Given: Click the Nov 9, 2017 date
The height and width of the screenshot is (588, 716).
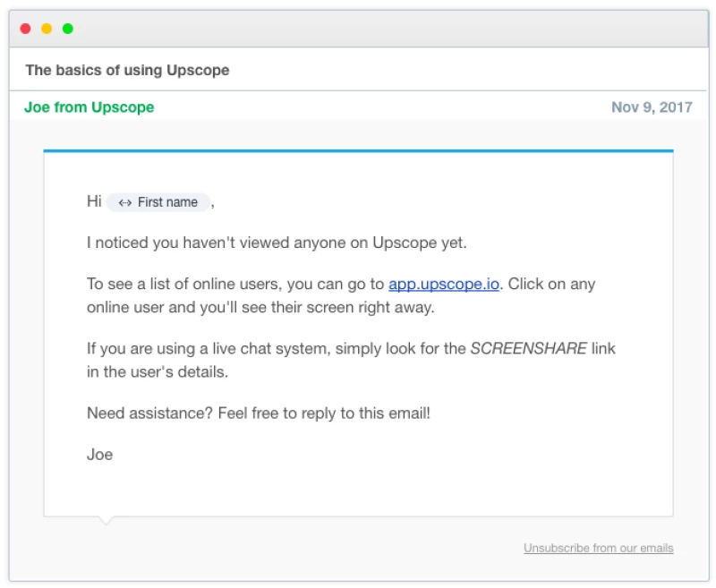Looking at the screenshot, I should (652, 107).
